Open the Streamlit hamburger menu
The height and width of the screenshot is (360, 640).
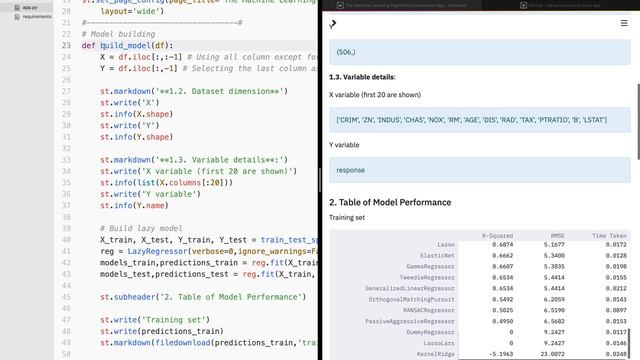(x=624, y=23)
